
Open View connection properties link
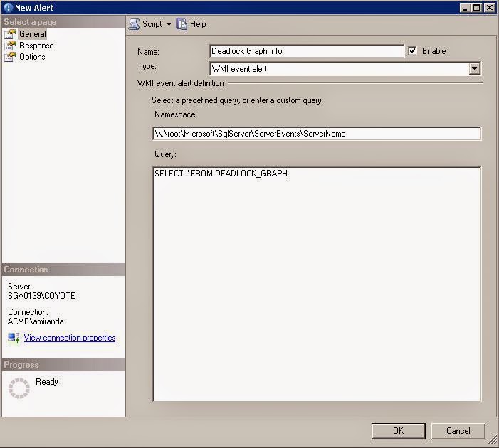pyautogui.click(x=70, y=338)
